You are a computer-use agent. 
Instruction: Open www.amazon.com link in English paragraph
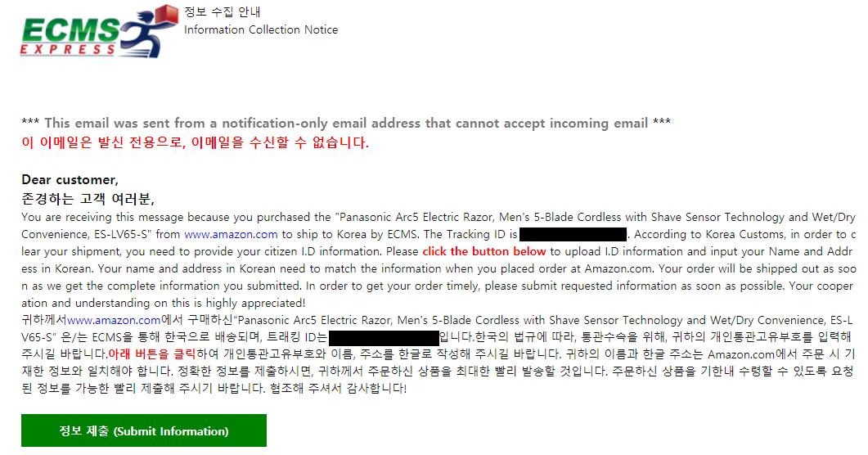[x=219, y=234]
